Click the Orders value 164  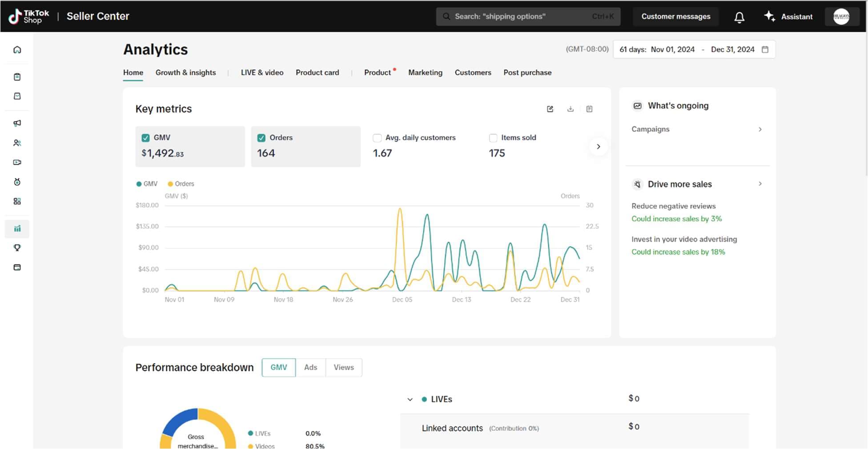[x=266, y=154]
